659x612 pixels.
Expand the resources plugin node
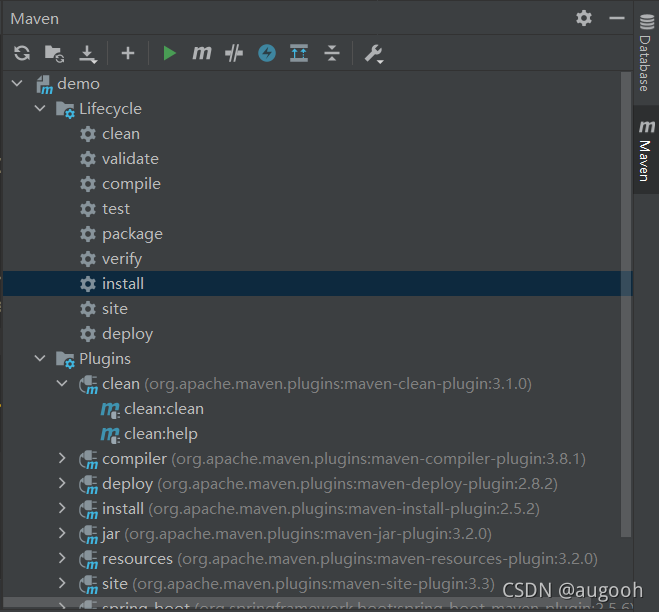(62, 558)
